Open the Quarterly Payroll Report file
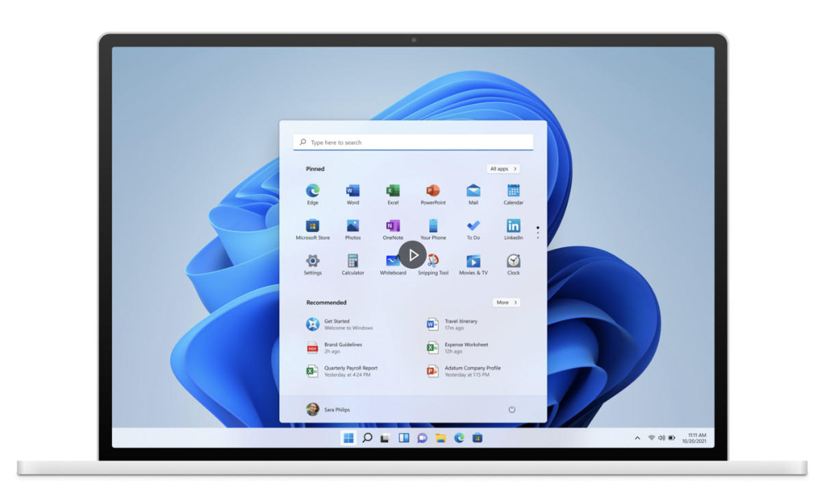821x504 pixels. 341,371
